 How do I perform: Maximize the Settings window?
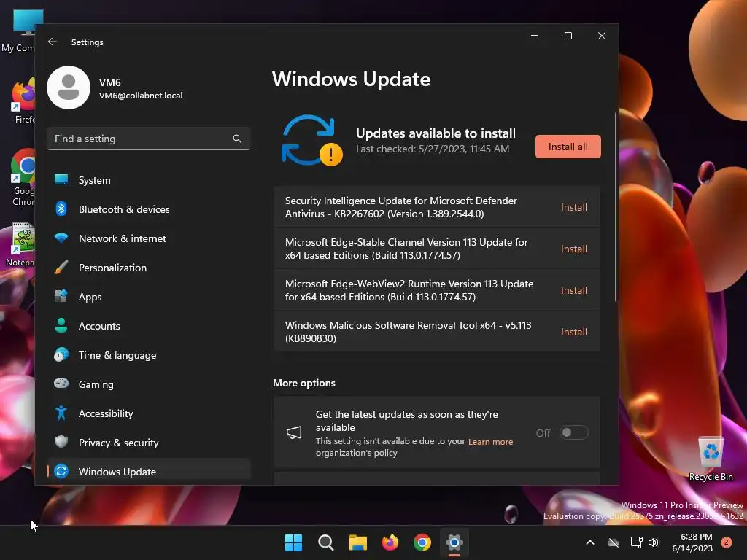point(568,36)
